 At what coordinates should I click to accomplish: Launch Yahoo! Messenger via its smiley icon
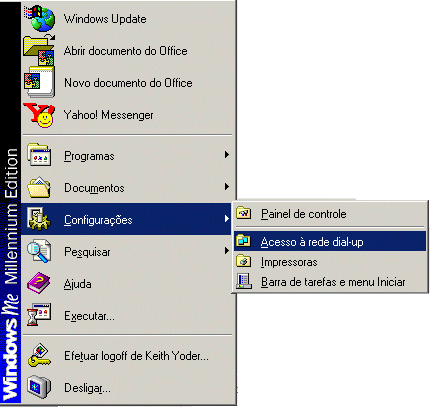[39, 115]
